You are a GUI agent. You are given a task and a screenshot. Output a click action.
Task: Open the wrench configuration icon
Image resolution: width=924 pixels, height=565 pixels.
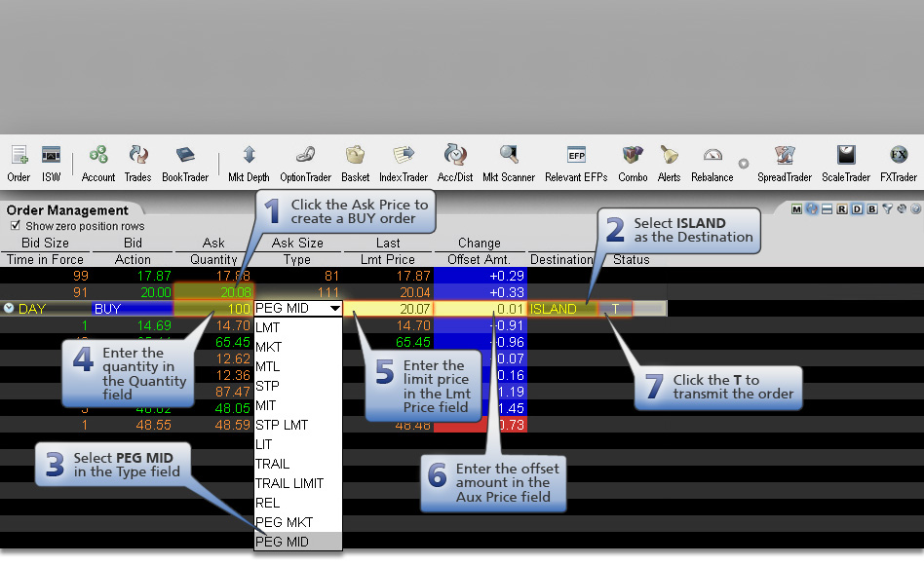point(902,209)
